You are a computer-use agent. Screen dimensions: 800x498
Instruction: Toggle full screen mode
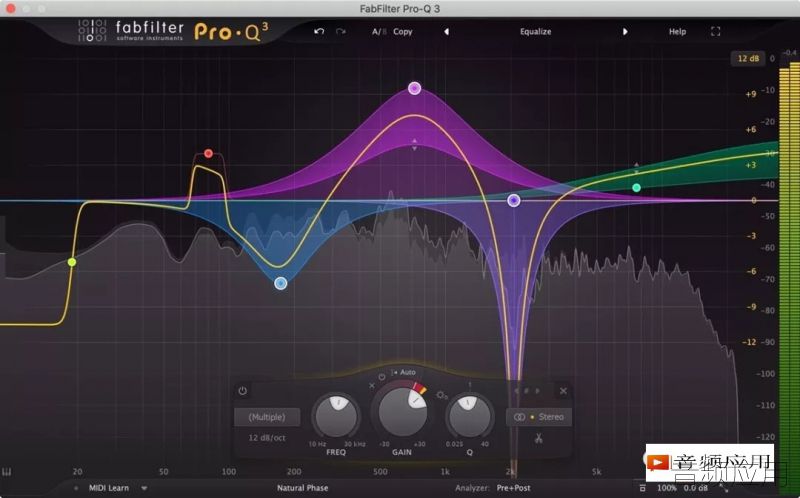pyautogui.click(x=715, y=32)
